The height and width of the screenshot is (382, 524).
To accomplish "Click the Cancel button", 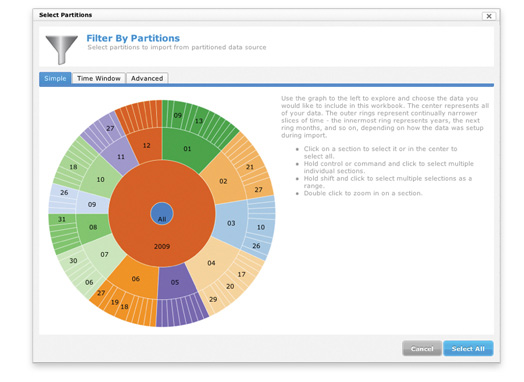I will click(422, 349).
